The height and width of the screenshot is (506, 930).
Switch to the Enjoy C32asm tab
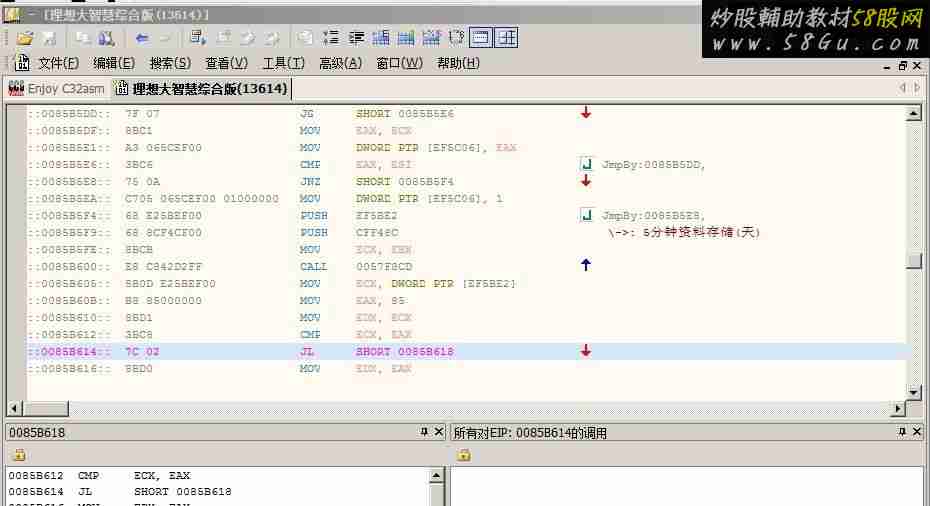56,89
